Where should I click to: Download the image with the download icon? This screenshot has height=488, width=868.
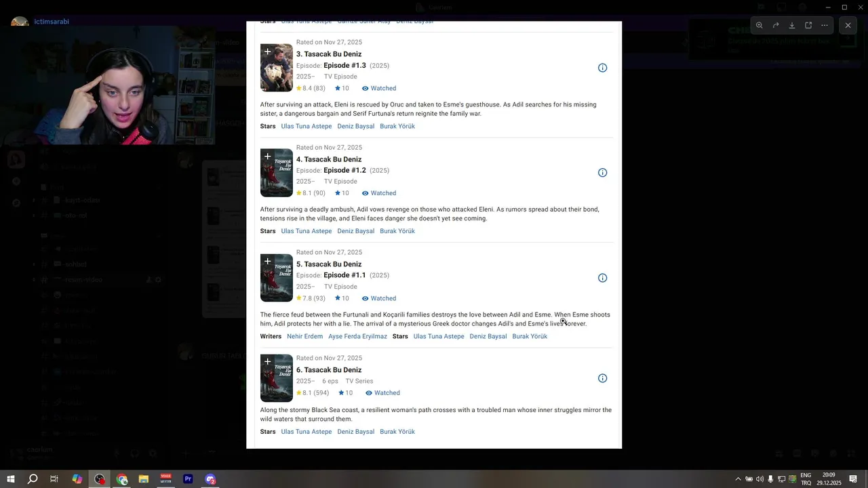(x=792, y=25)
